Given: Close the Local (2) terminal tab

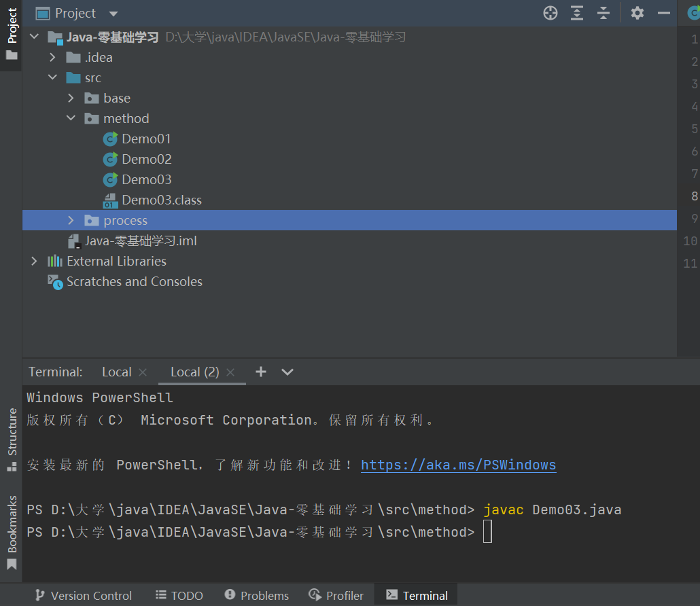Looking at the screenshot, I should pyautogui.click(x=230, y=372).
